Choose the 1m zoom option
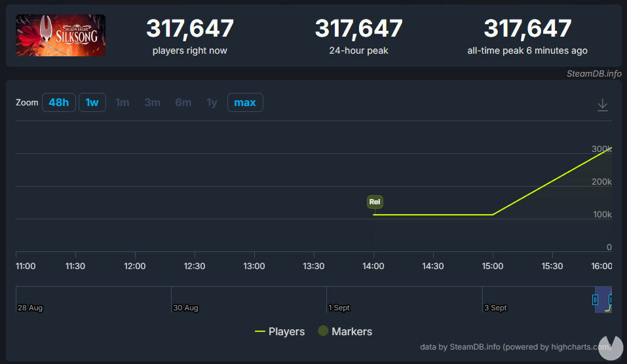The image size is (627, 364). point(123,103)
